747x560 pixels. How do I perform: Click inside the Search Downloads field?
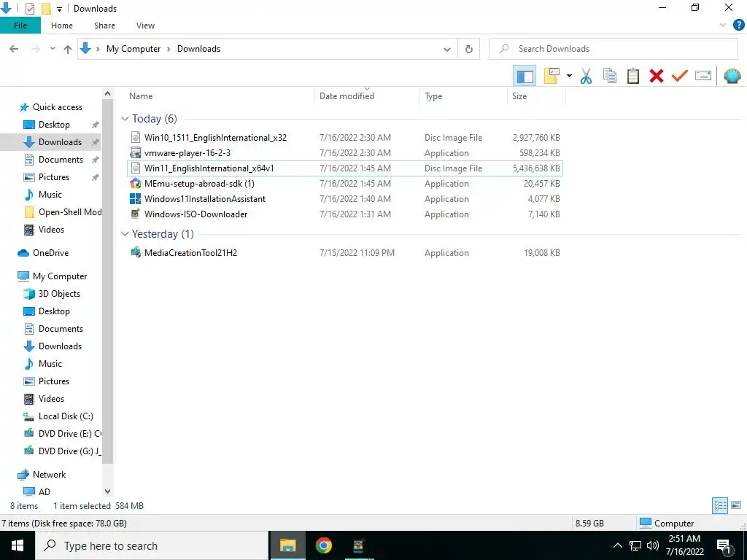pyautogui.click(x=614, y=49)
